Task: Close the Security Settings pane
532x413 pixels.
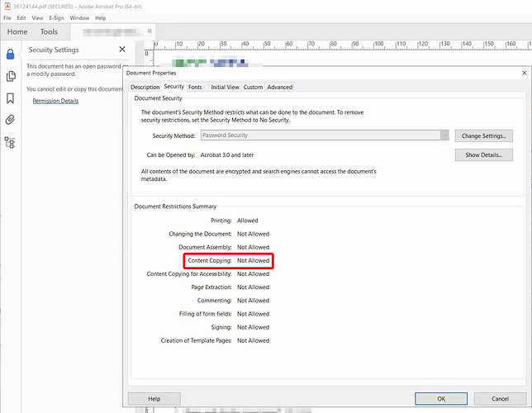Action: click(x=122, y=50)
